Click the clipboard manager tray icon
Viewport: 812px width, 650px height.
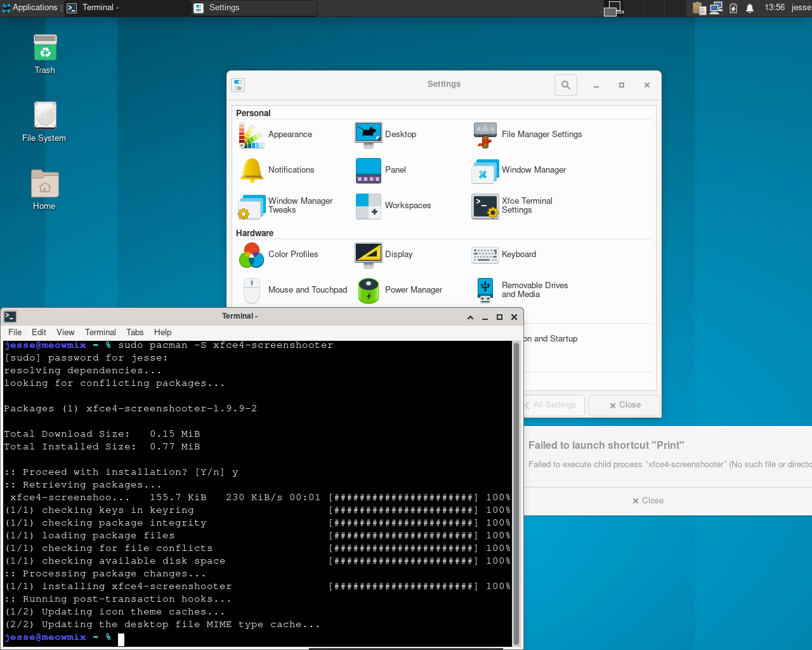coord(700,8)
